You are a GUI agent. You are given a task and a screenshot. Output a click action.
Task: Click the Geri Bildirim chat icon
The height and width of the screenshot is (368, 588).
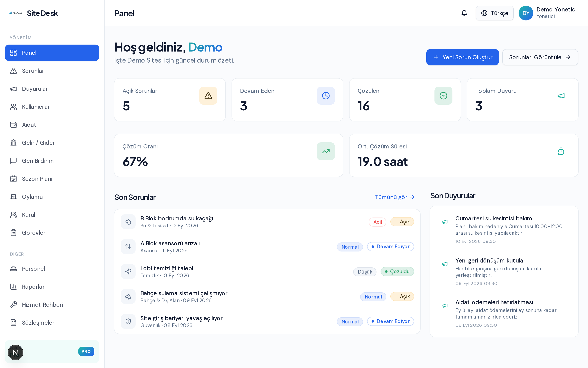click(14, 161)
